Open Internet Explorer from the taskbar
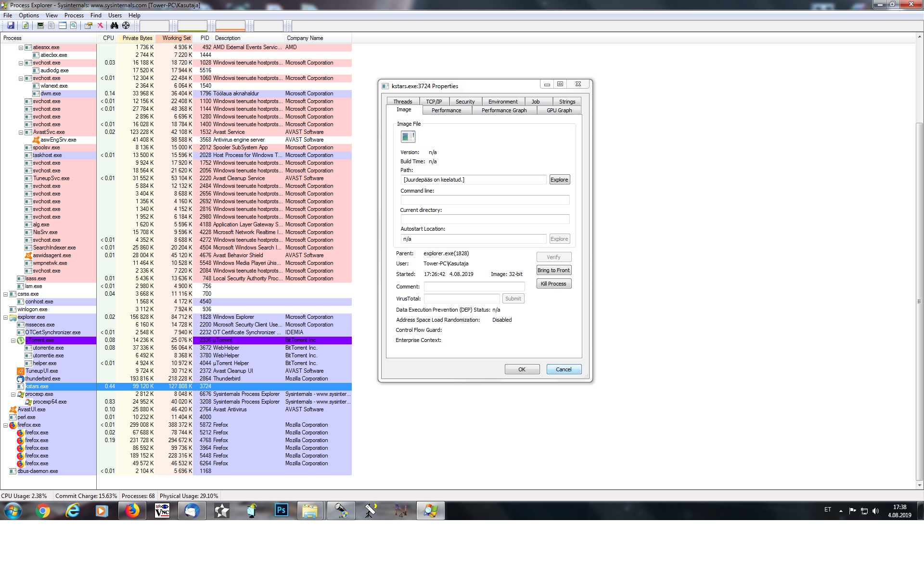The image size is (924, 576). click(72, 511)
